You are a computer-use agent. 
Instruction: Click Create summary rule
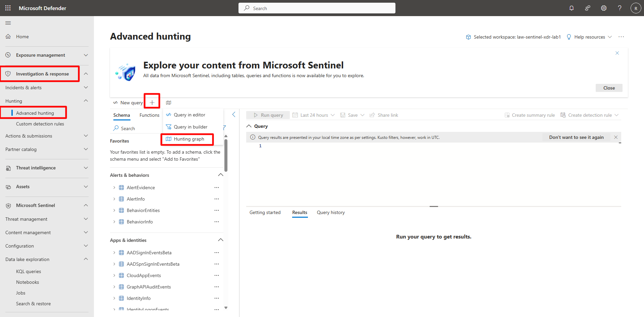click(530, 115)
